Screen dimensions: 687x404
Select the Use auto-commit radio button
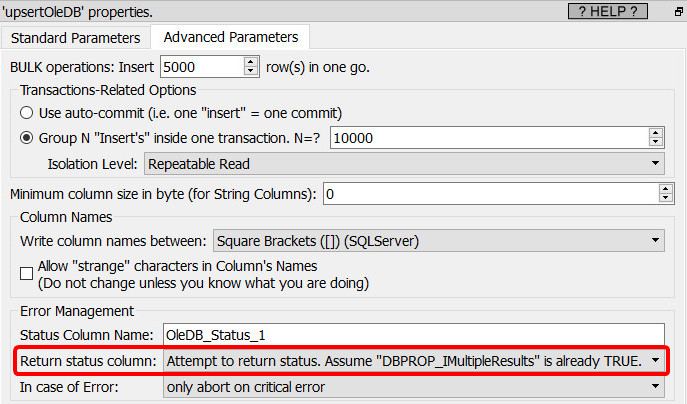tap(26, 113)
